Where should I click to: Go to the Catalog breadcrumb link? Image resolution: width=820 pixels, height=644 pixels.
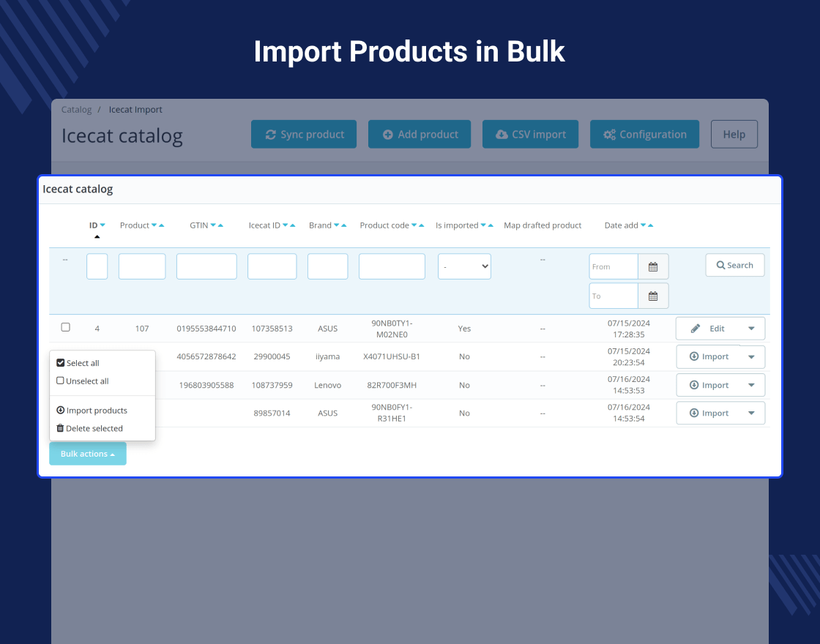(76, 110)
